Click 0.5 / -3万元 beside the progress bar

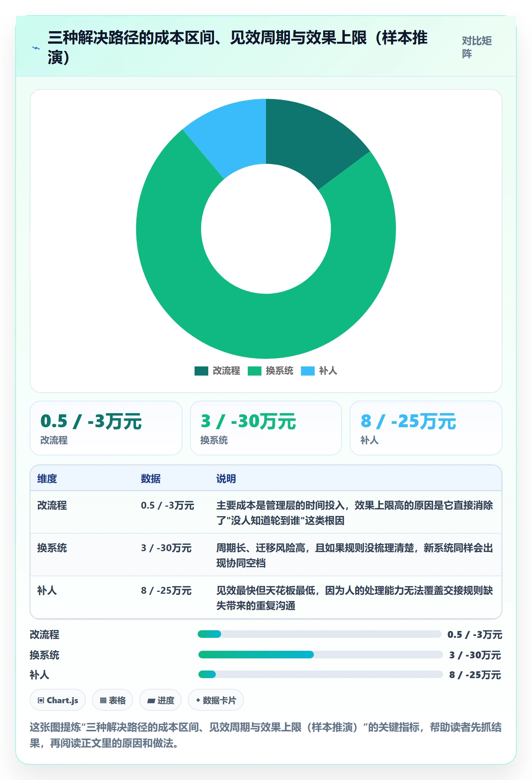475,634
